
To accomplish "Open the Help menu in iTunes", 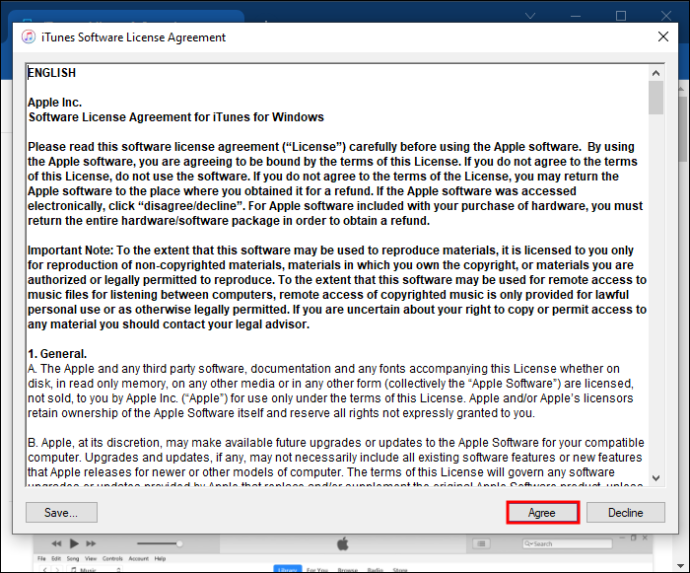I will click(160, 558).
